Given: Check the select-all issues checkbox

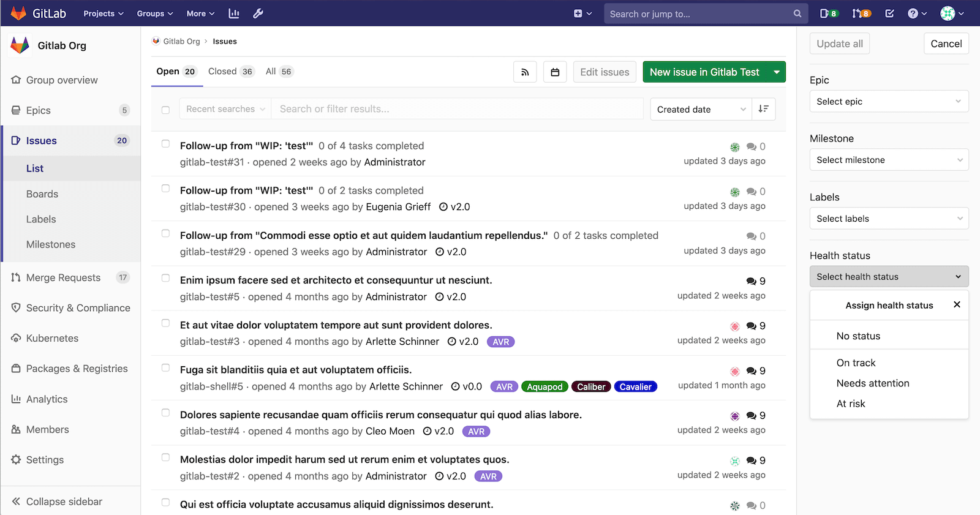Looking at the screenshot, I should tap(165, 110).
